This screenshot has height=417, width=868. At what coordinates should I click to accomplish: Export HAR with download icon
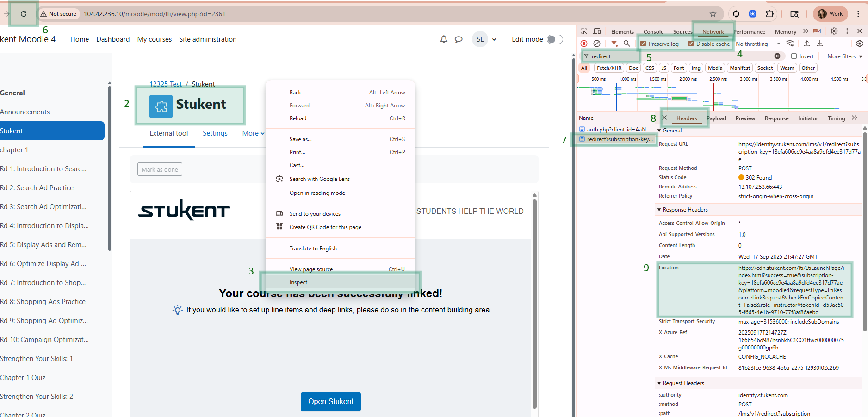(x=820, y=44)
